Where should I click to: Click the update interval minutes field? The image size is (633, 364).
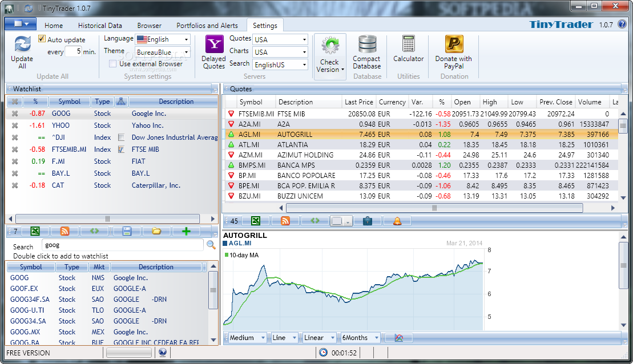74,52
